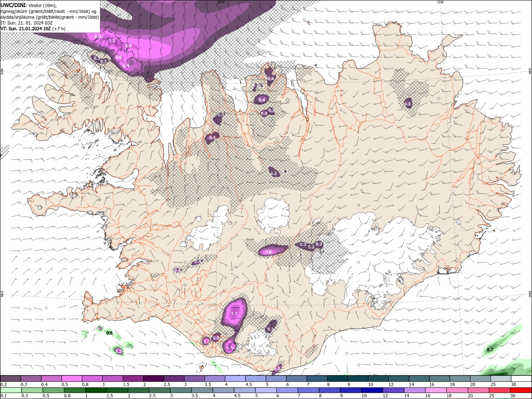This screenshot has width=532, height=399.
Task: Click the light pink 16 rain legend swatch
Action: (x=436, y=390)
